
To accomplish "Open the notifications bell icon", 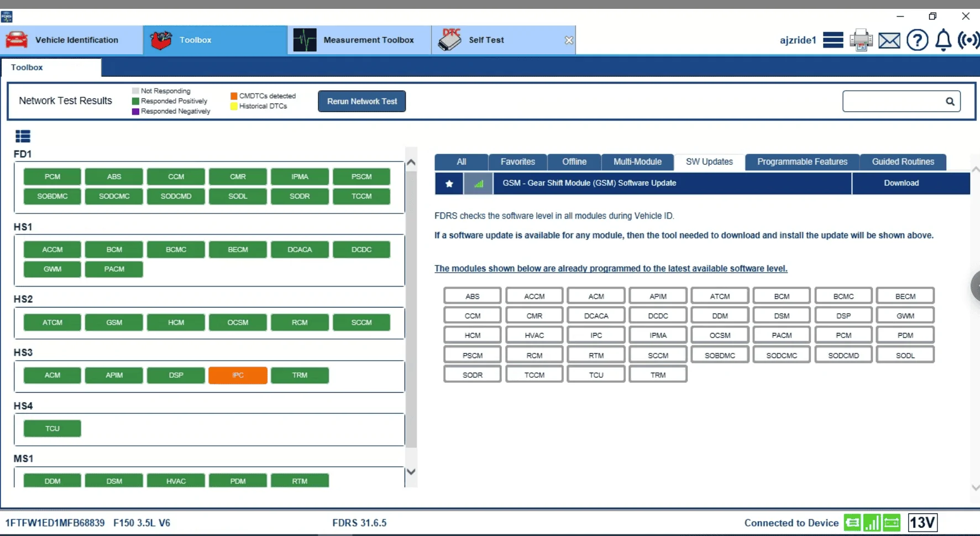I will (x=944, y=40).
